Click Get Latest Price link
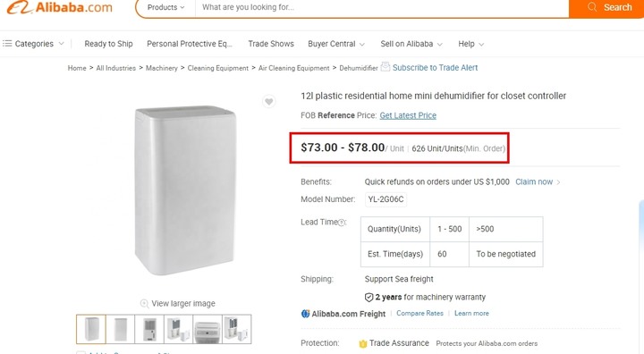The image size is (644, 354). (x=408, y=115)
